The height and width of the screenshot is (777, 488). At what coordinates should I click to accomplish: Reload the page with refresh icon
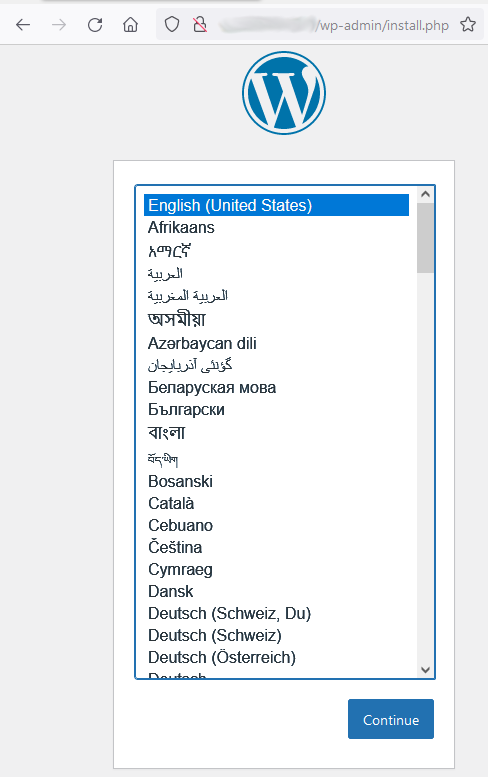click(95, 24)
